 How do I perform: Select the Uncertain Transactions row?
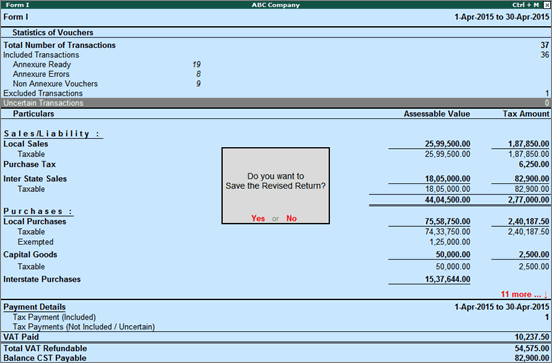(x=276, y=103)
